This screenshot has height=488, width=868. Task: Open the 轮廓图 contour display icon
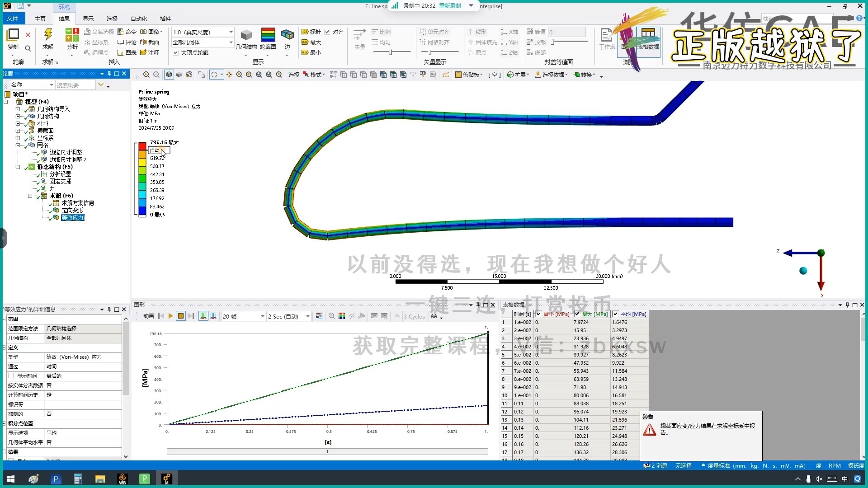(268, 35)
